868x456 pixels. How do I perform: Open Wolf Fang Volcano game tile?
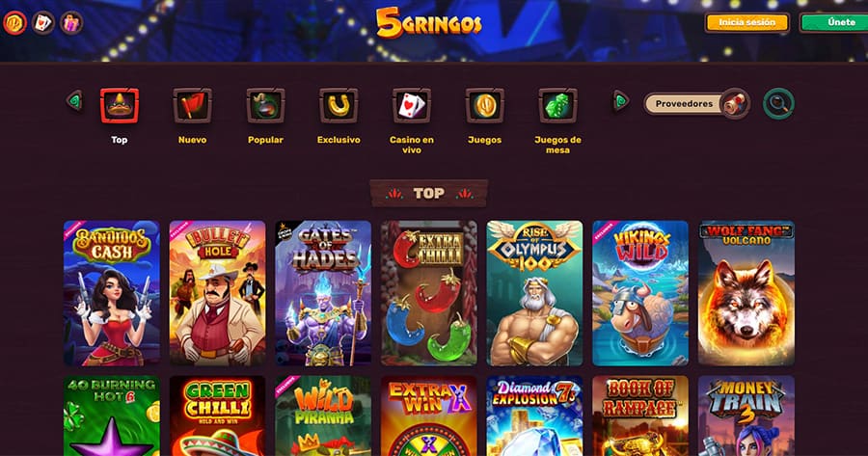point(746,293)
